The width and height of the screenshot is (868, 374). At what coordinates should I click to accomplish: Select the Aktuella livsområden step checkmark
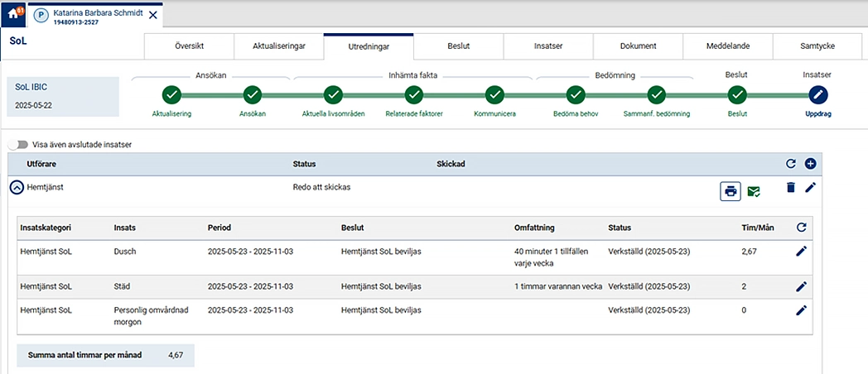pos(333,95)
